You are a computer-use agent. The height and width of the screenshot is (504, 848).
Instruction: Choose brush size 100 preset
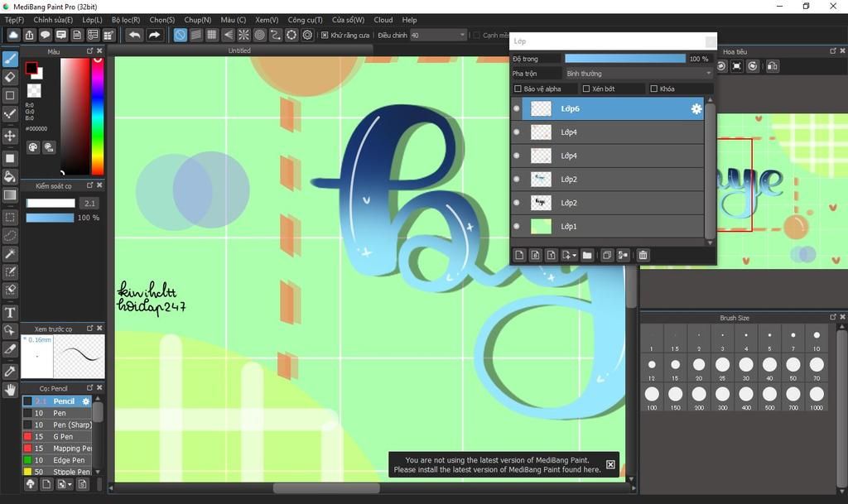point(652,397)
